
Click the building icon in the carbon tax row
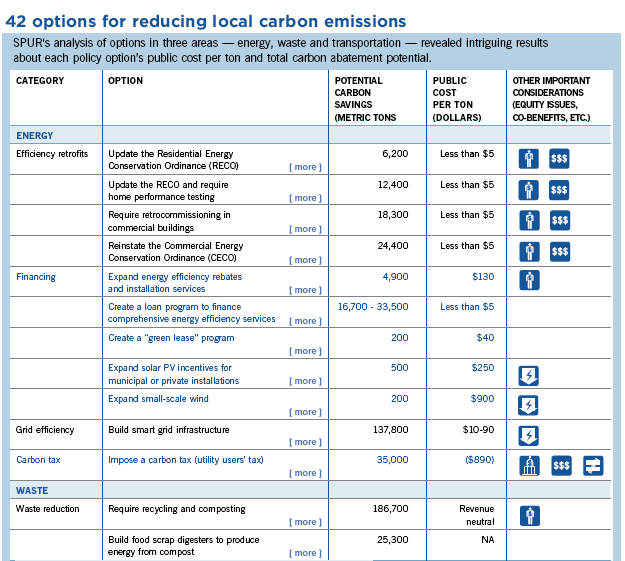[x=529, y=466]
